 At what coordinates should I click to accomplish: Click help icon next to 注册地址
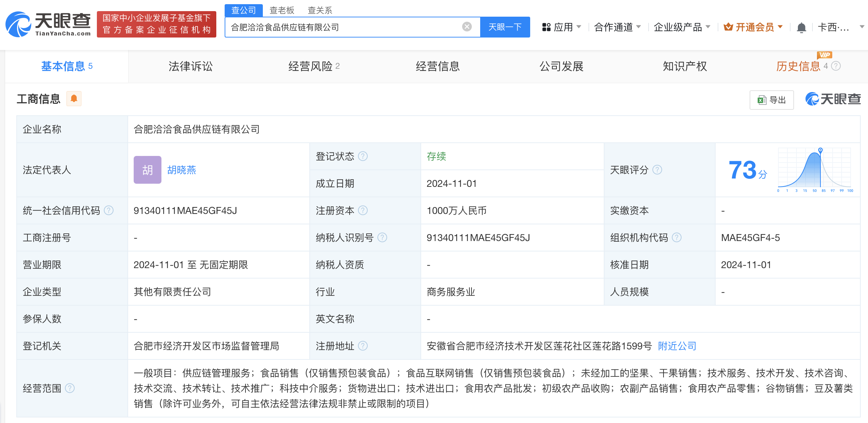tap(363, 346)
